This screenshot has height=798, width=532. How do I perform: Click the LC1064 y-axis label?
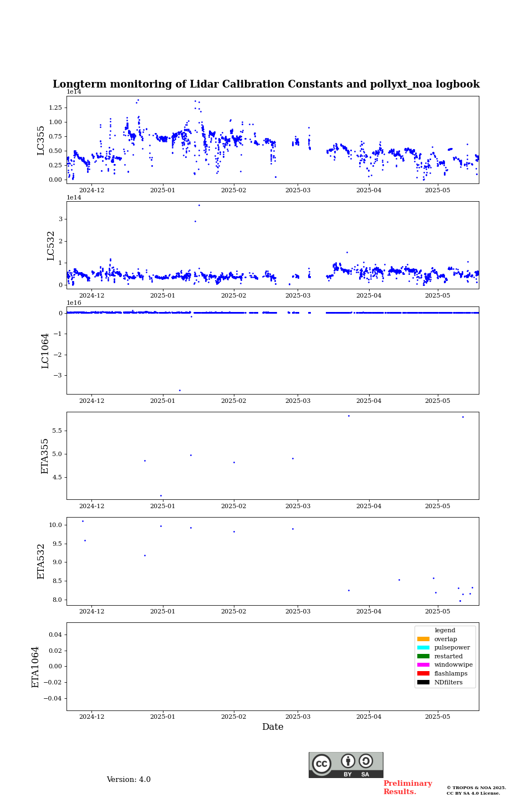tap(45, 351)
